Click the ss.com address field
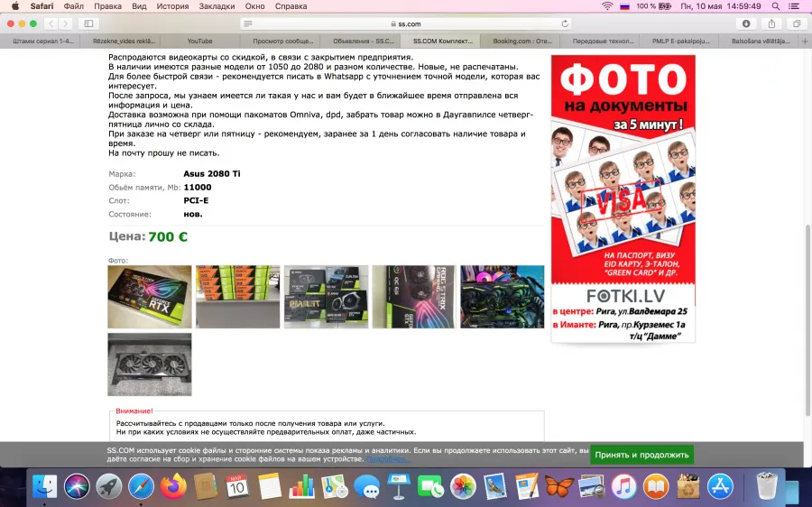This screenshot has height=507, width=812. click(406, 23)
